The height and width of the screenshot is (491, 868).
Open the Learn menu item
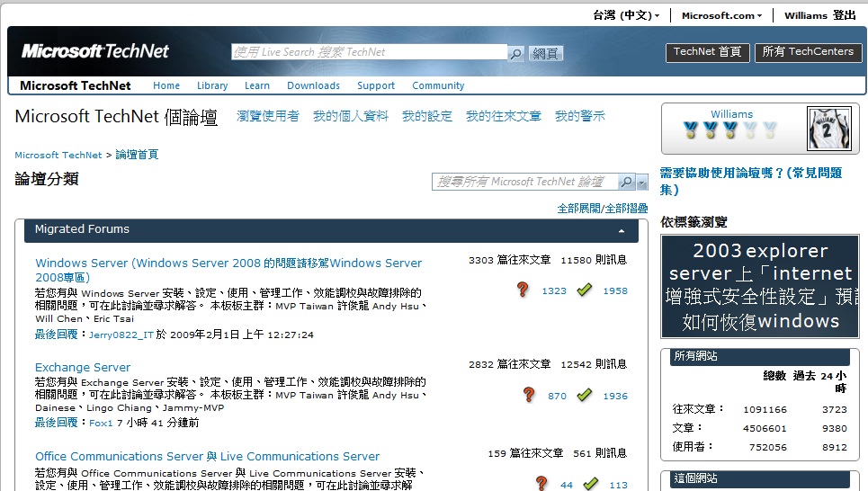[x=257, y=85]
